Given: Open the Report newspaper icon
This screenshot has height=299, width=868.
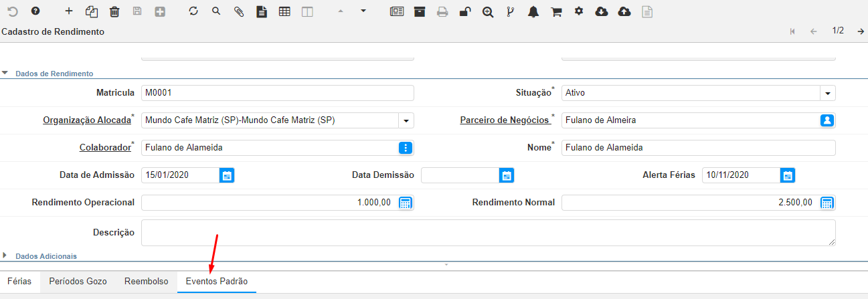Looking at the screenshot, I should (397, 11).
